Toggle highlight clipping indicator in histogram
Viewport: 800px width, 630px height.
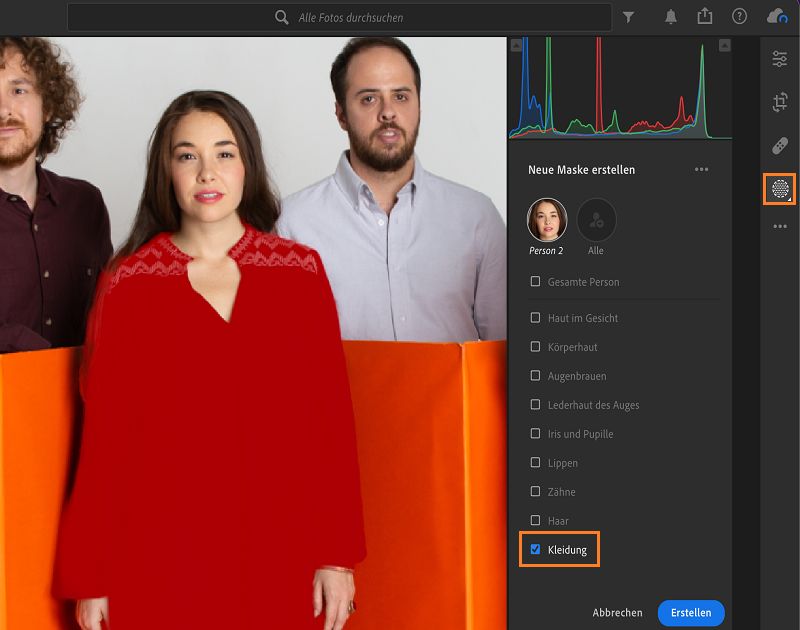pos(724,45)
